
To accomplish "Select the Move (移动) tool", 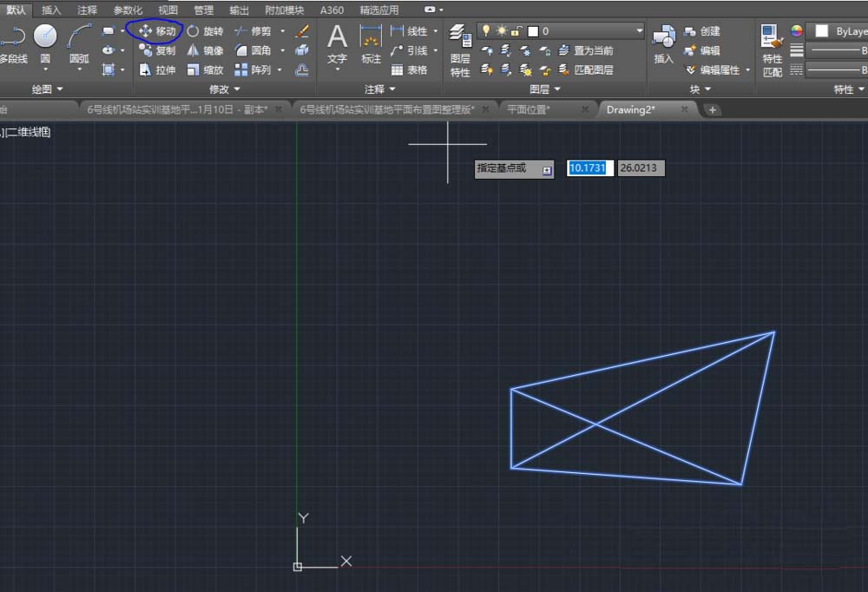I will tap(156, 30).
